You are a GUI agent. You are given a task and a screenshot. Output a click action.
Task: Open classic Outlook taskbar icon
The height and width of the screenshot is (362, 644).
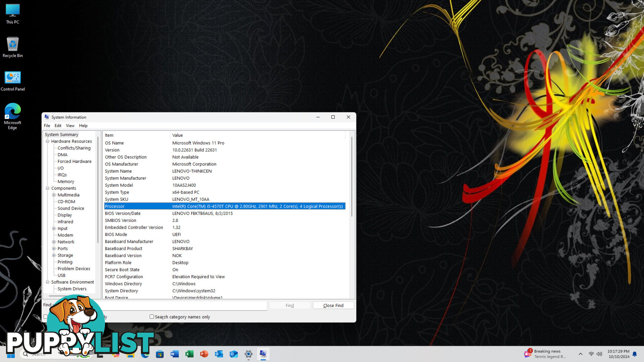click(219, 354)
